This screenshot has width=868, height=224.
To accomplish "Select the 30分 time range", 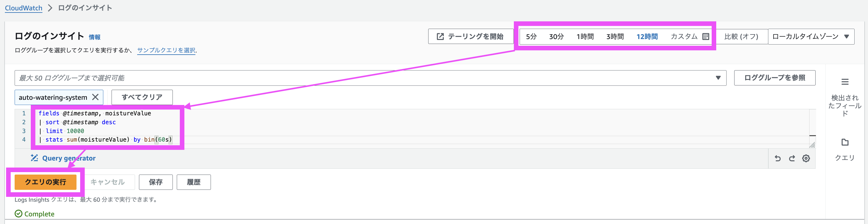I will 556,36.
